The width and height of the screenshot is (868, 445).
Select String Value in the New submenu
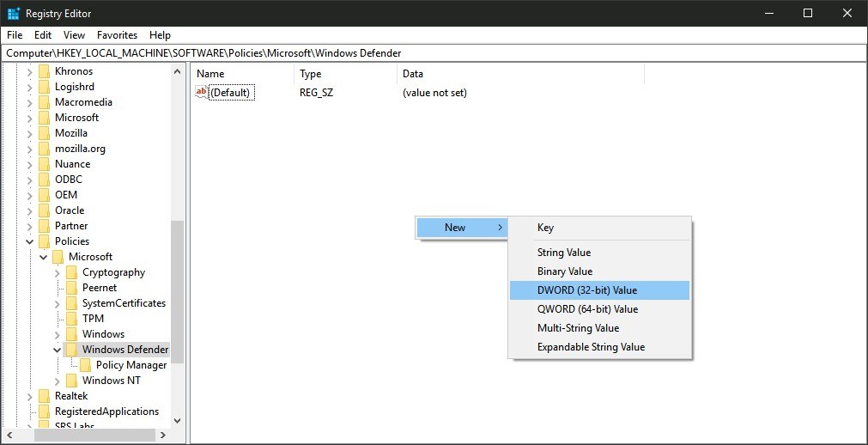click(564, 253)
